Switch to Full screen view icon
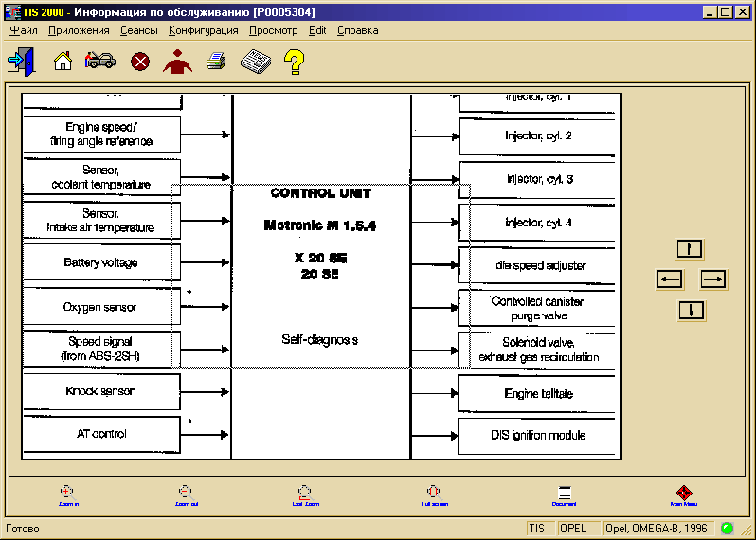The image size is (756, 540). pos(434,495)
